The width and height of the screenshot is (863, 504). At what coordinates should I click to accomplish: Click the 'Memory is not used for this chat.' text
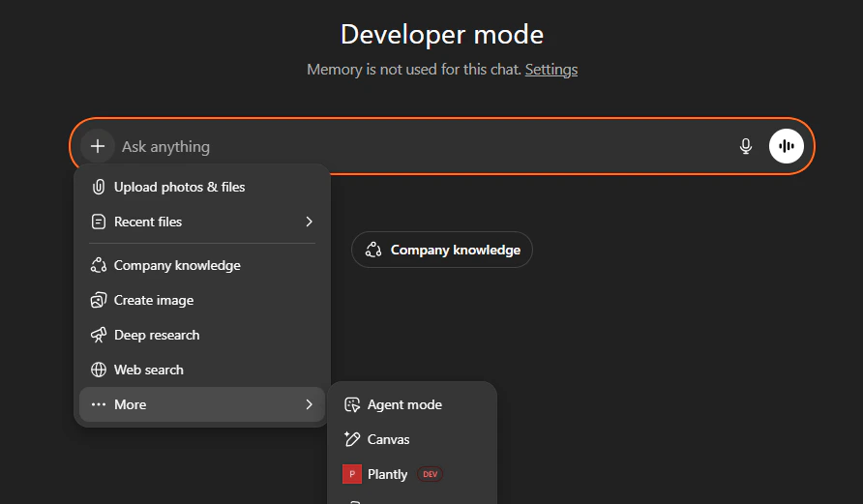pos(414,70)
